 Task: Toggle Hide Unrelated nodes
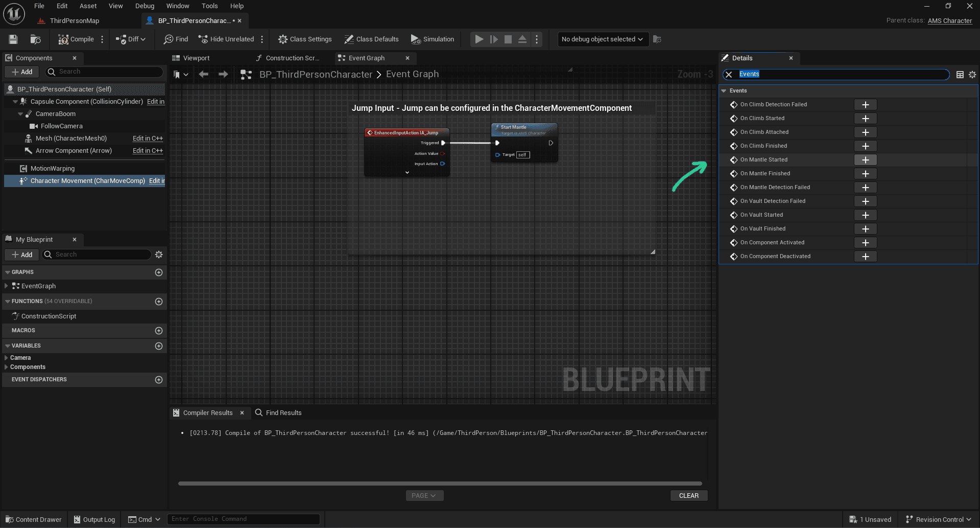(226, 39)
